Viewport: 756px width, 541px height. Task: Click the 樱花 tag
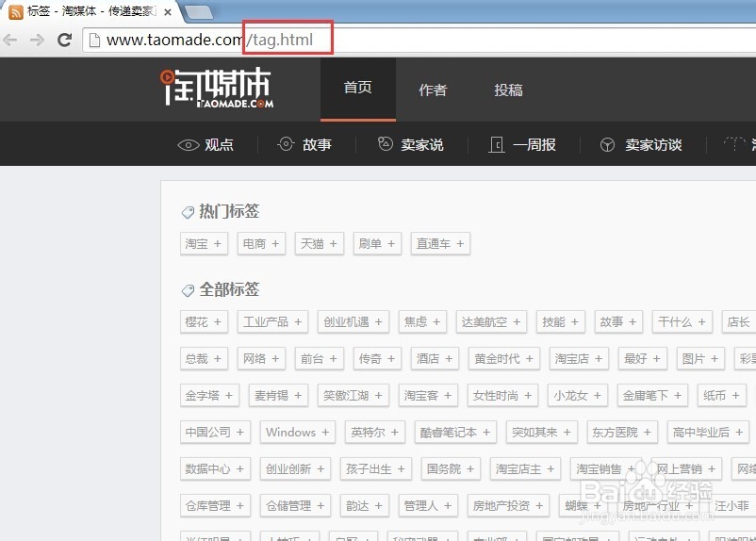pos(204,321)
